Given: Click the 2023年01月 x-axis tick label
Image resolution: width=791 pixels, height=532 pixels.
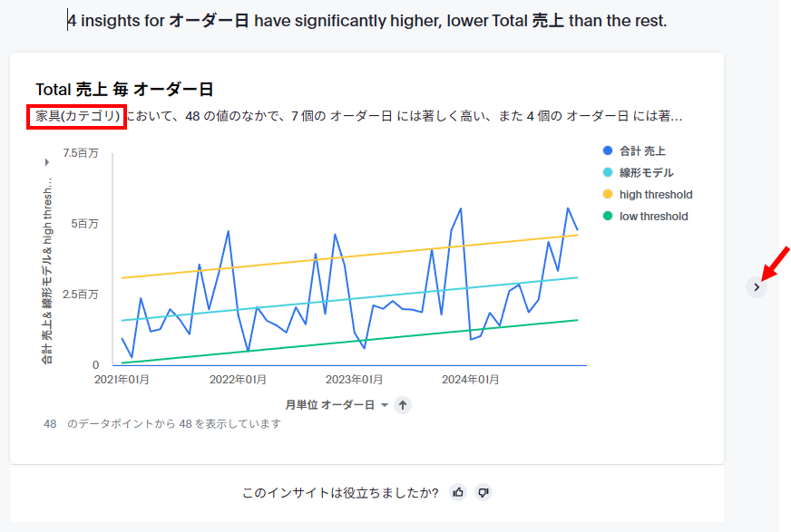Looking at the screenshot, I should pyautogui.click(x=356, y=380).
